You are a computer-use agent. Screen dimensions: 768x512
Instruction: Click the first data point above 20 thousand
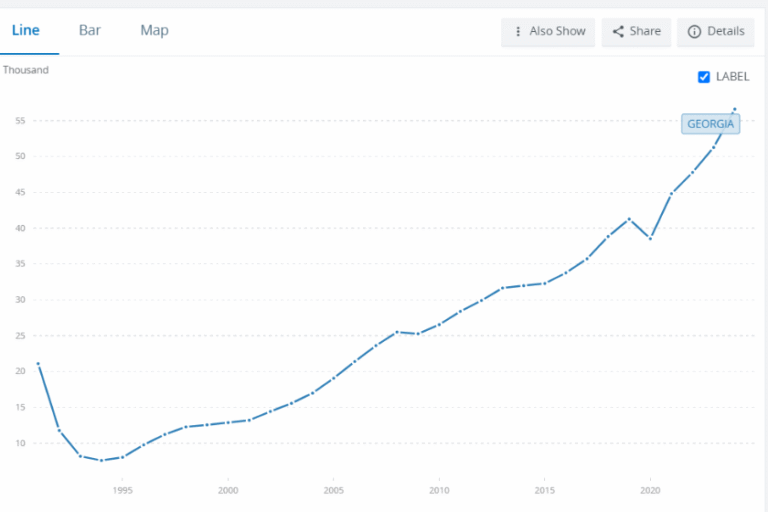pos(38,364)
